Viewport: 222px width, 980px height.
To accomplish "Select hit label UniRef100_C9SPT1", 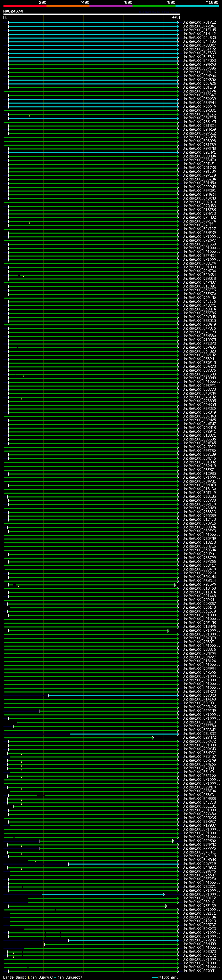I will coord(199,386).
